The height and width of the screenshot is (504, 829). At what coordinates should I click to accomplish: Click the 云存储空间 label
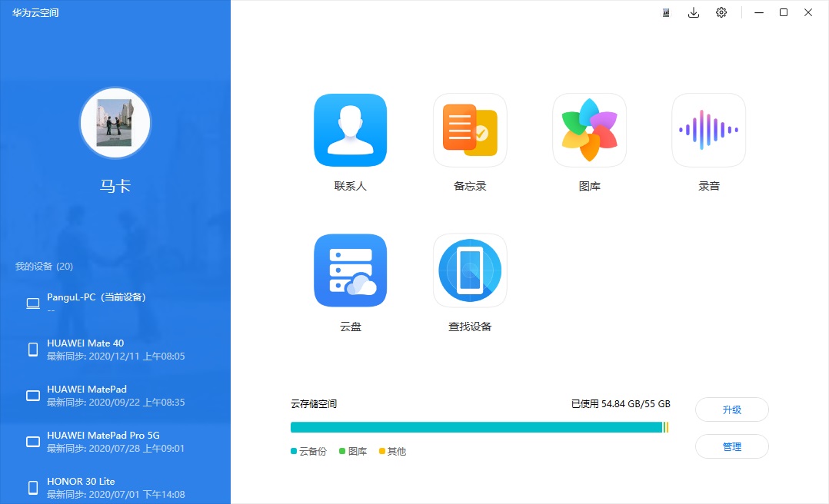pos(314,404)
